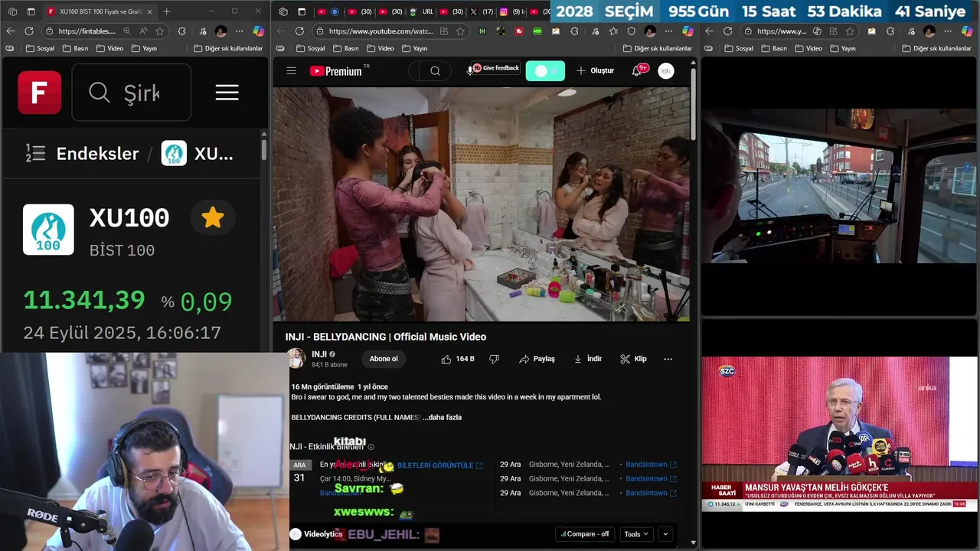
Task: Open Sosyal bookmark folder in Fintables window
Action: pyautogui.click(x=40, y=48)
